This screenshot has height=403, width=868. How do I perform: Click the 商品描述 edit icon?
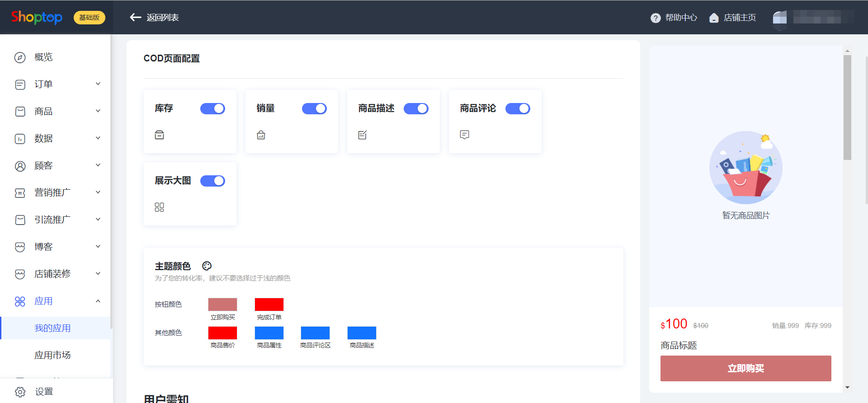click(x=363, y=135)
